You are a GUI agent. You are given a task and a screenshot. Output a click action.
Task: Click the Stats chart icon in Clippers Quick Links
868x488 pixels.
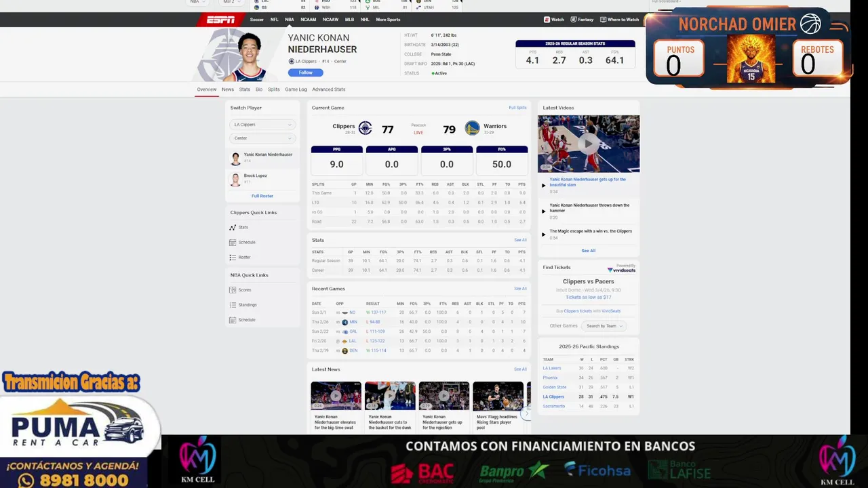(233, 228)
